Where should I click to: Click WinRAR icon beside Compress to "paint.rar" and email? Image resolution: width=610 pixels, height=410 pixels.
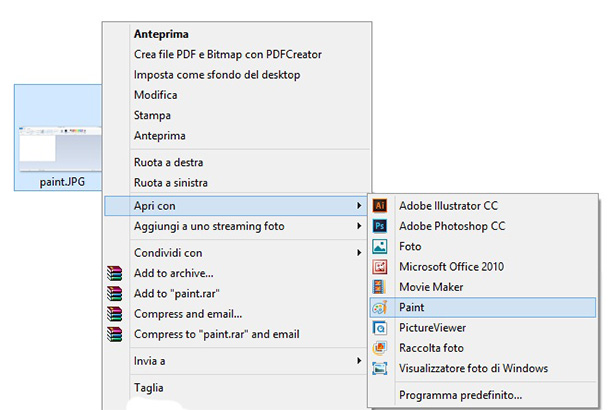114,334
